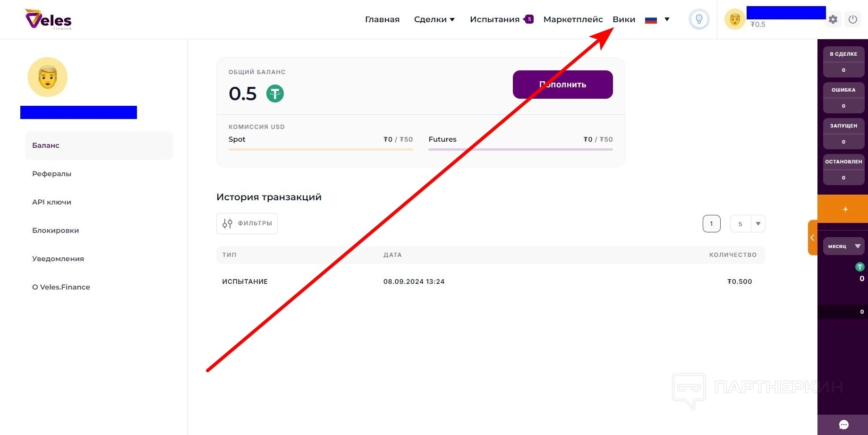868x435 pixels.
Task: Open settings via the gear icon
Action: pos(833,19)
